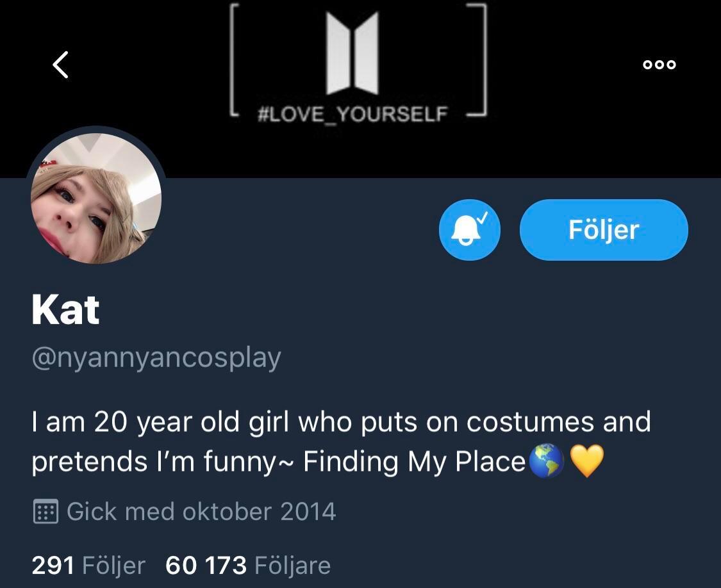Tap the @nyannyancosplay handle
This screenshot has height=588, width=721.
point(156,357)
